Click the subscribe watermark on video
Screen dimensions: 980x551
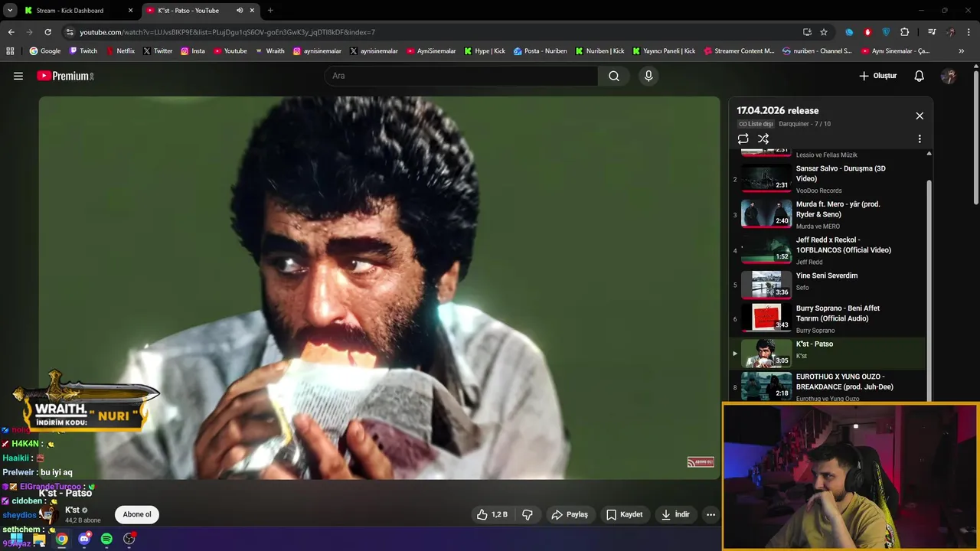click(x=701, y=462)
